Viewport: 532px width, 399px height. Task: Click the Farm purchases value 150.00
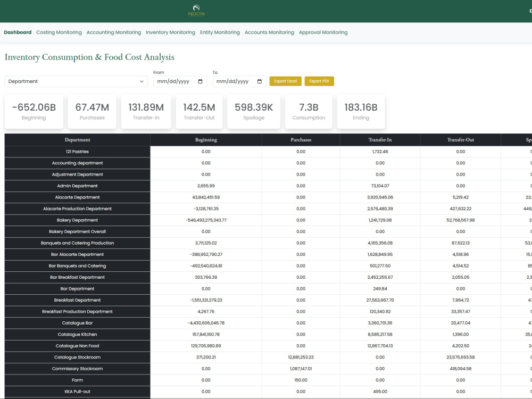point(301,380)
